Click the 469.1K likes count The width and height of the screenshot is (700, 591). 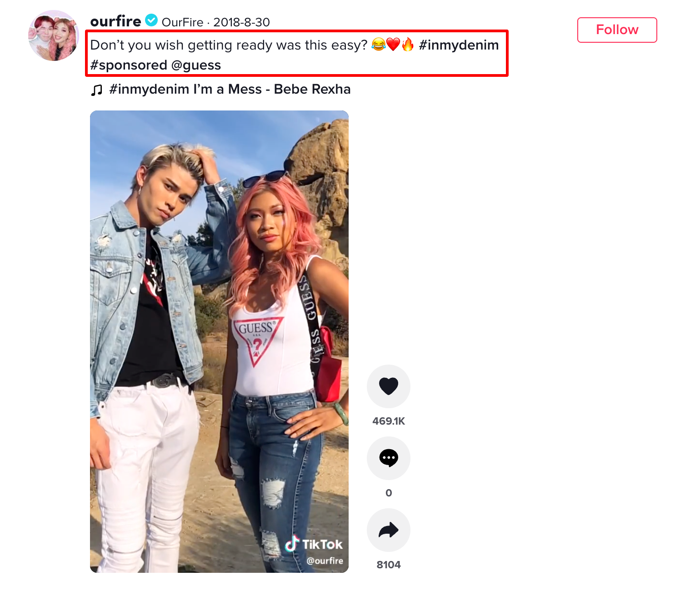click(x=388, y=421)
